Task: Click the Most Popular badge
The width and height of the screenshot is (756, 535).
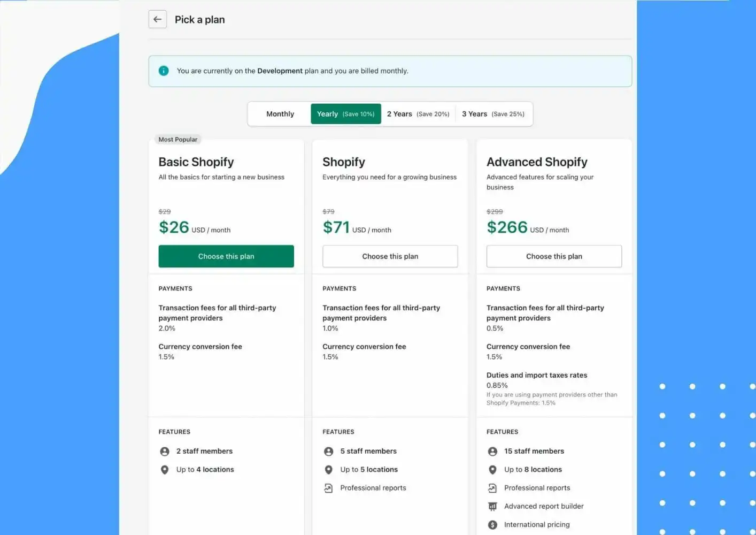Action: (x=178, y=140)
